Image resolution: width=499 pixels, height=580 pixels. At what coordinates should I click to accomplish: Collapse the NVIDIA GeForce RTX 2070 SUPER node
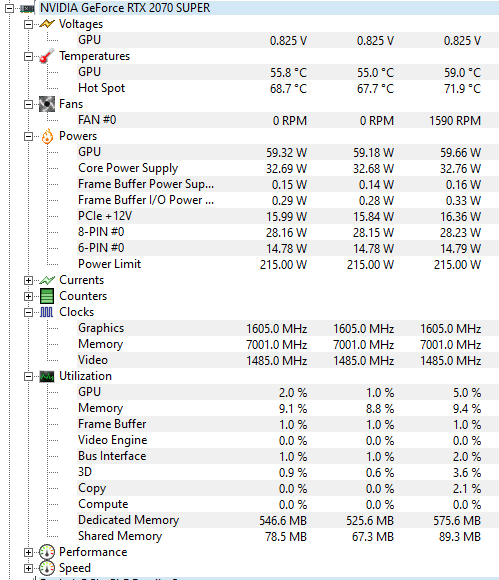[x=9, y=8]
